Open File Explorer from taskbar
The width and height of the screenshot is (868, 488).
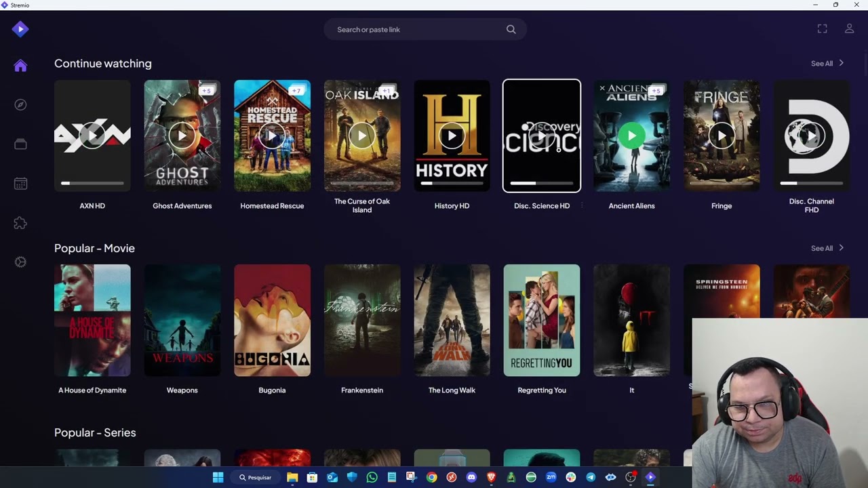292,477
